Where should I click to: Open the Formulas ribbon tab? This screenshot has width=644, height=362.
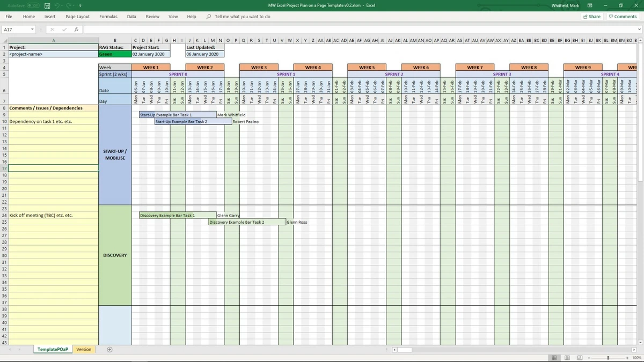click(x=108, y=17)
